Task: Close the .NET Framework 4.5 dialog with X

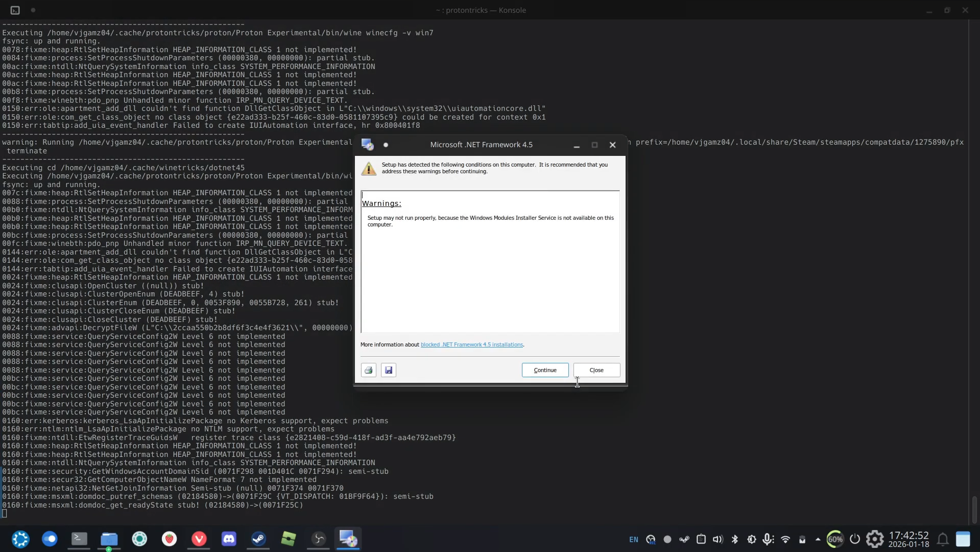Action: point(613,145)
